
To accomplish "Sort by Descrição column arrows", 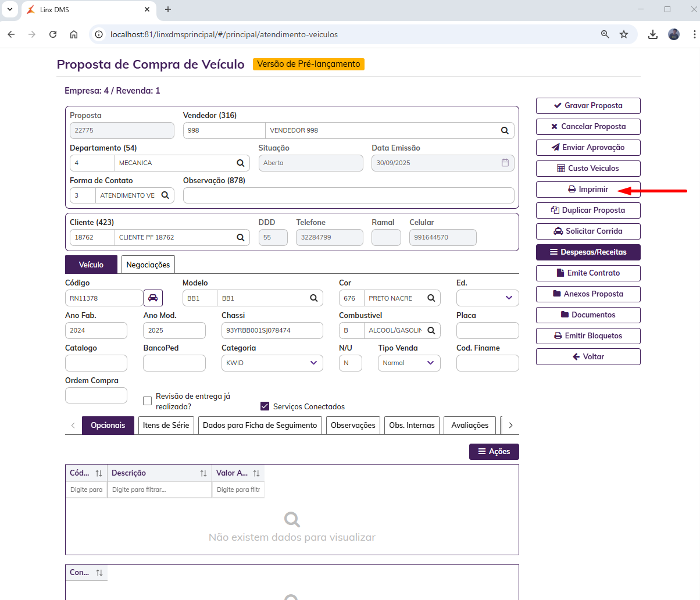I will pos(203,473).
